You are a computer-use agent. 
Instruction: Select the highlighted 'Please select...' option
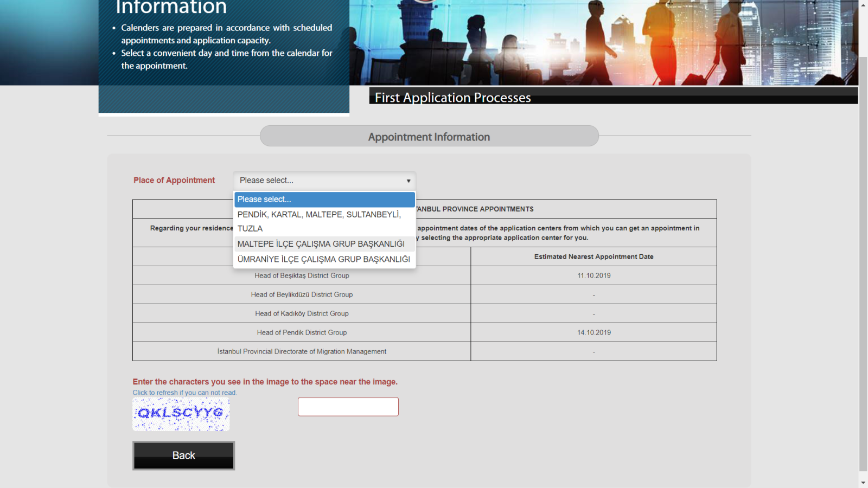pos(324,200)
